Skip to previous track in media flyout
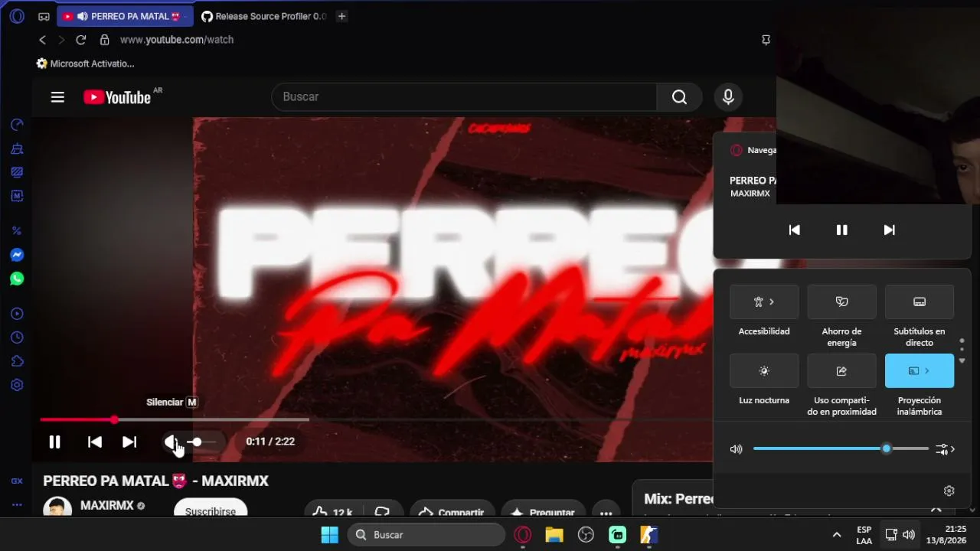Image resolution: width=980 pixels, height=551 pixels. coord(795,230)
